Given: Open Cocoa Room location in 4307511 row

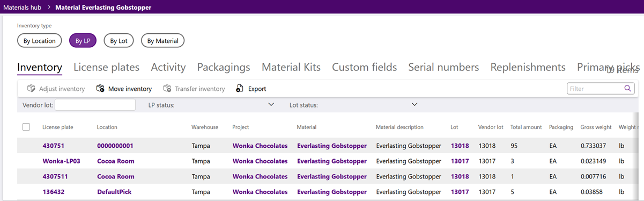Looking at the screenshot, I should [x=116, y=176].
